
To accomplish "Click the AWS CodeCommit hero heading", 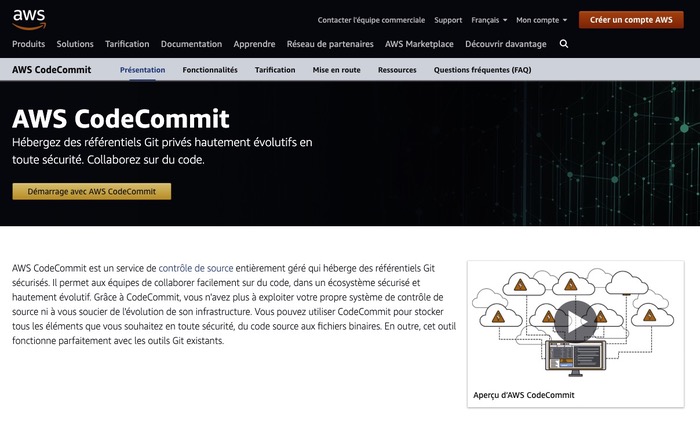I will click(x=121, y=118).
